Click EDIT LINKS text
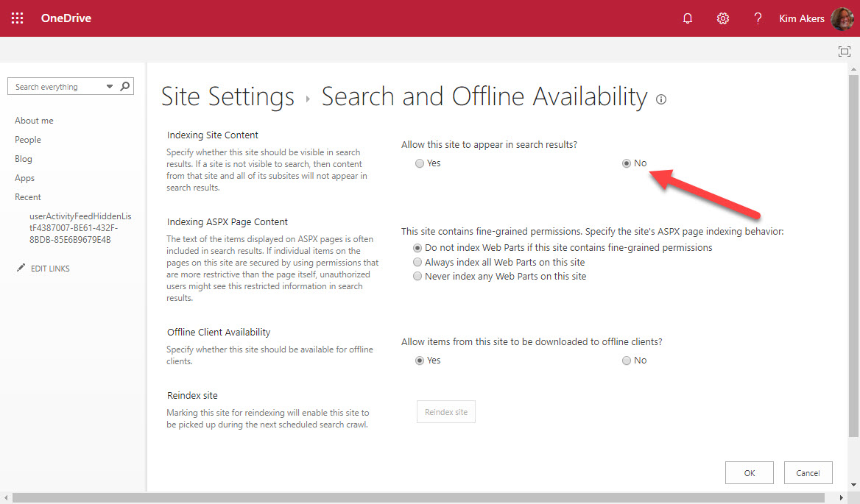The height and width of the screenshot is (504, 860). 50,269
